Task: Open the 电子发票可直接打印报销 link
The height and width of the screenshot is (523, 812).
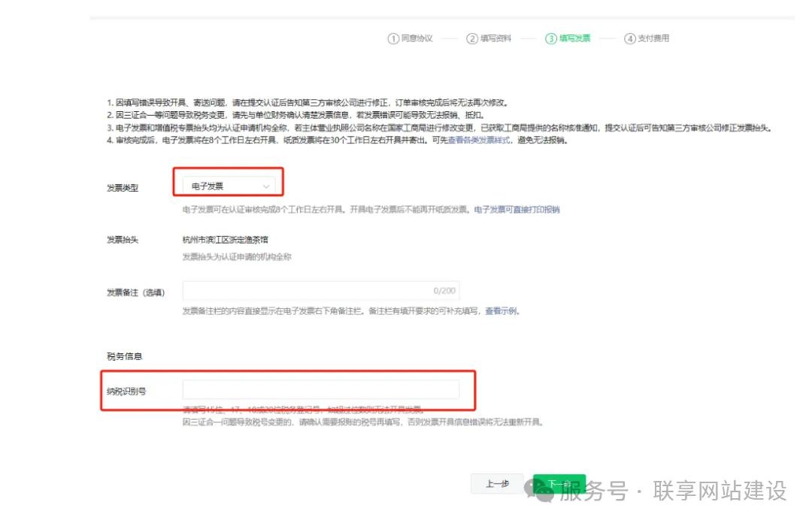Action: pos(517,210)
